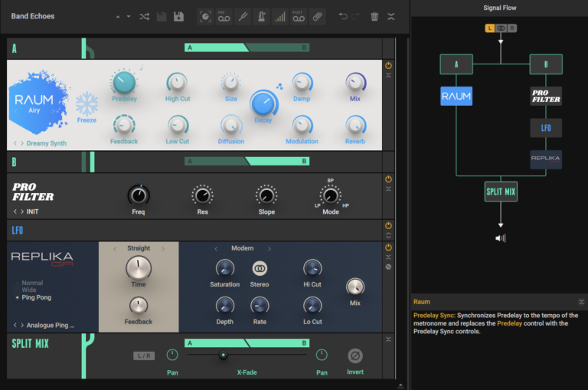Toggle the Stereo button in Replika
588x390 pixels.
pos(260,269)
